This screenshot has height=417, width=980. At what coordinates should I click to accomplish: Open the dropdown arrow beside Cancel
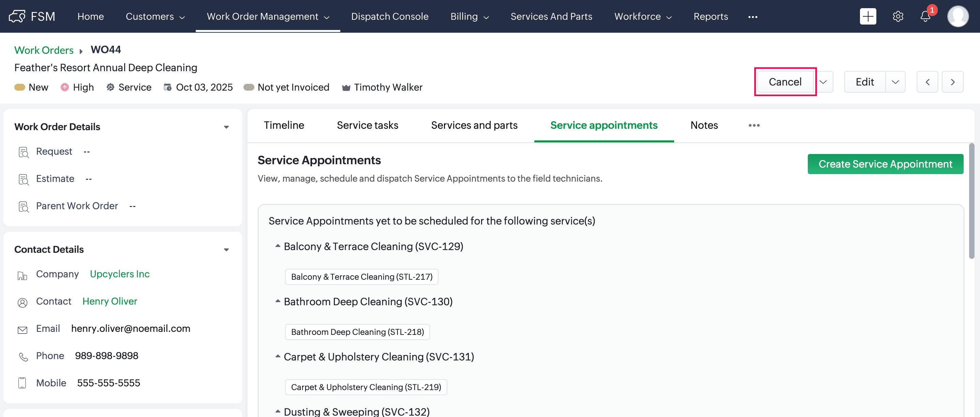pyautogui.click(x=823, y=82)
